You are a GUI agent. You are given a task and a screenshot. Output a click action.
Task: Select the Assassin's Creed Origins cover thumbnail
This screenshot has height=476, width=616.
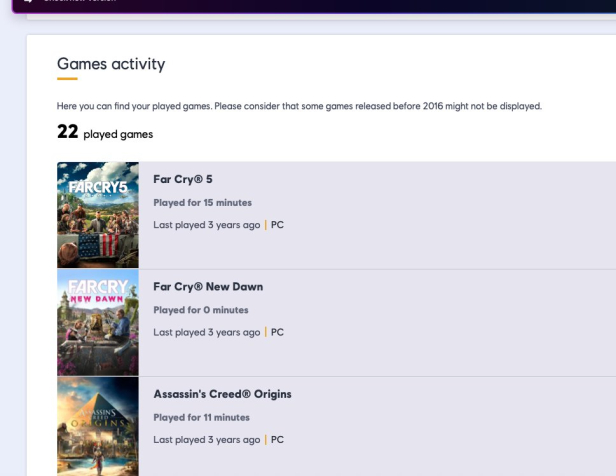point(98,425)
